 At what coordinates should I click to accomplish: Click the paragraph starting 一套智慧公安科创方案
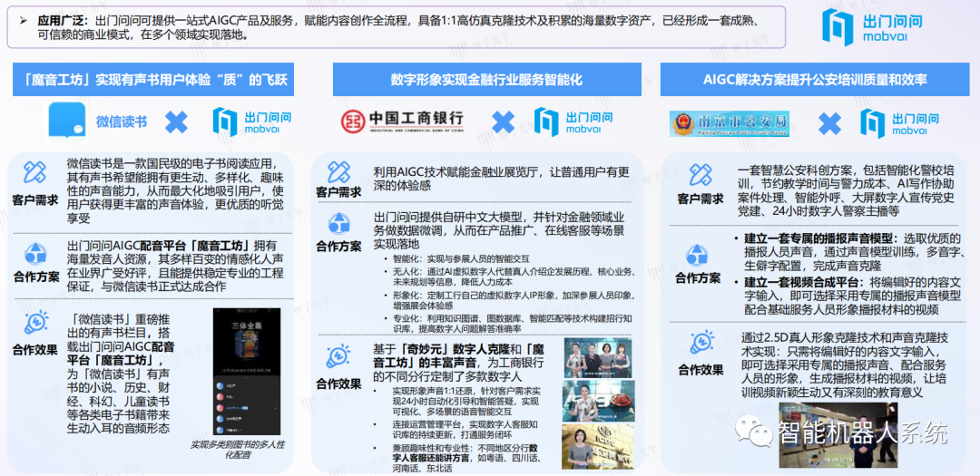pos(846,190)
